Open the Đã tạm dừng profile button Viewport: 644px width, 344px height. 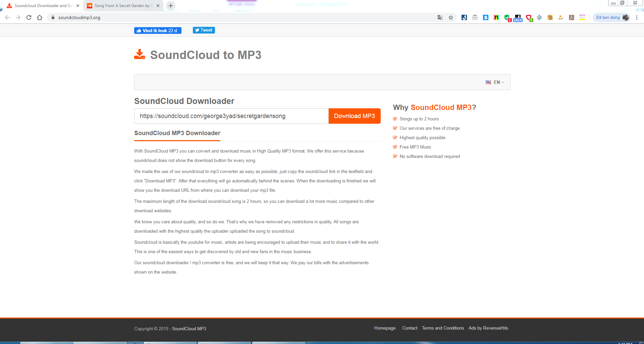(x=612, y=17)
